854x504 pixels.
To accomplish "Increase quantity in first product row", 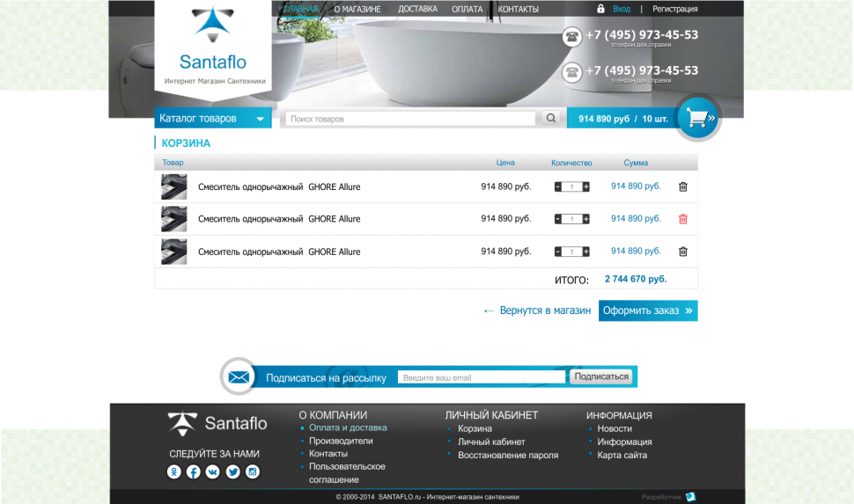I will pyautogui.click(x=586, y=186).
